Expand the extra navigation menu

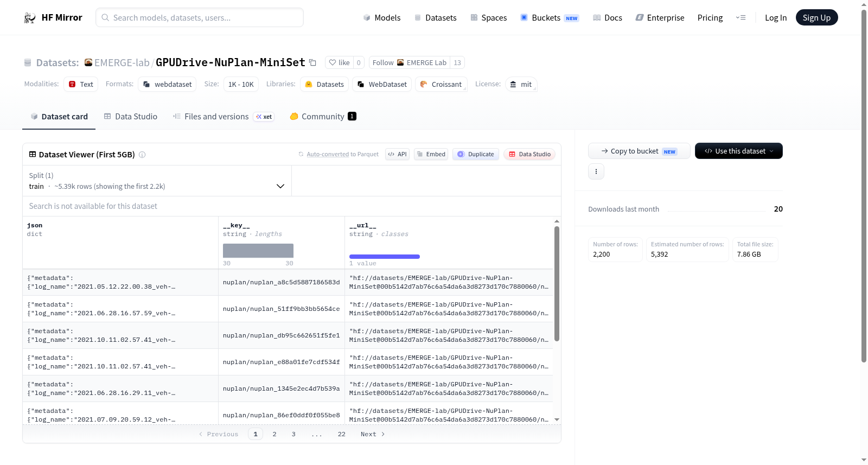pos(741,18)
